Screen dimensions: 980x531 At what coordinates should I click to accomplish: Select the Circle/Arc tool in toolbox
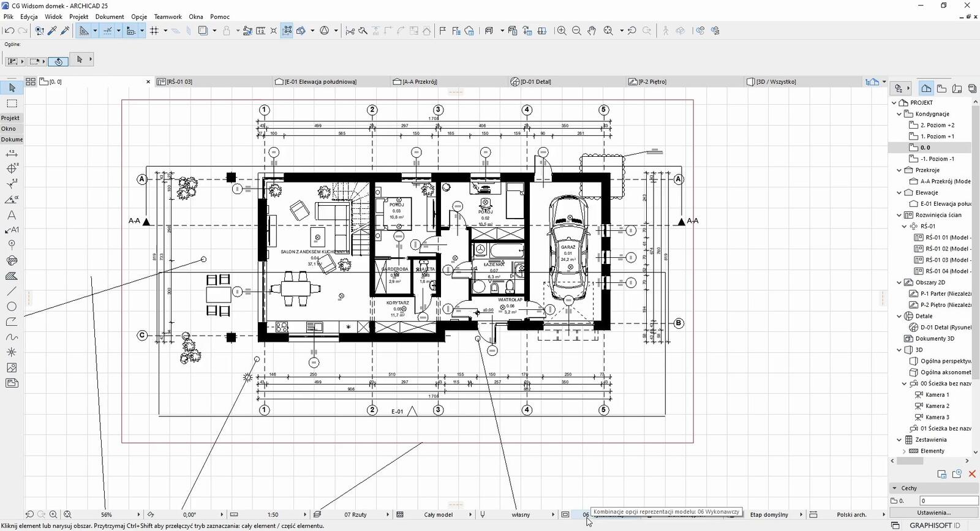click(12, 307)
